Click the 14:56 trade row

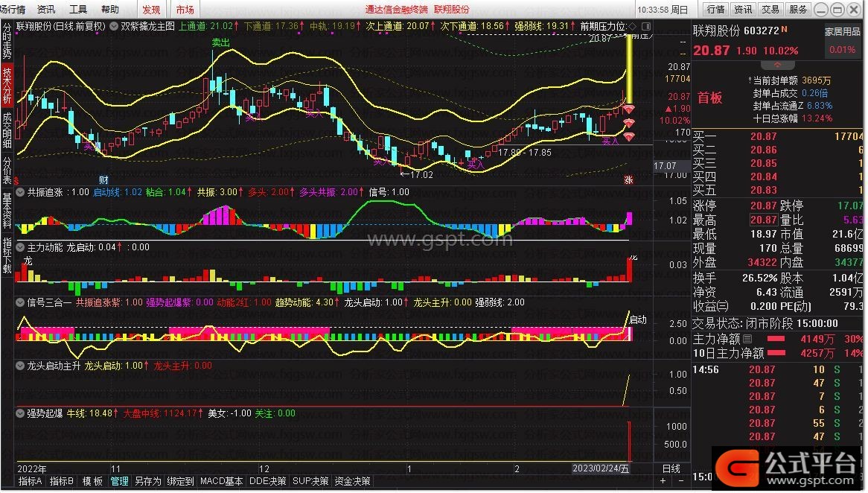coord(778,369)
